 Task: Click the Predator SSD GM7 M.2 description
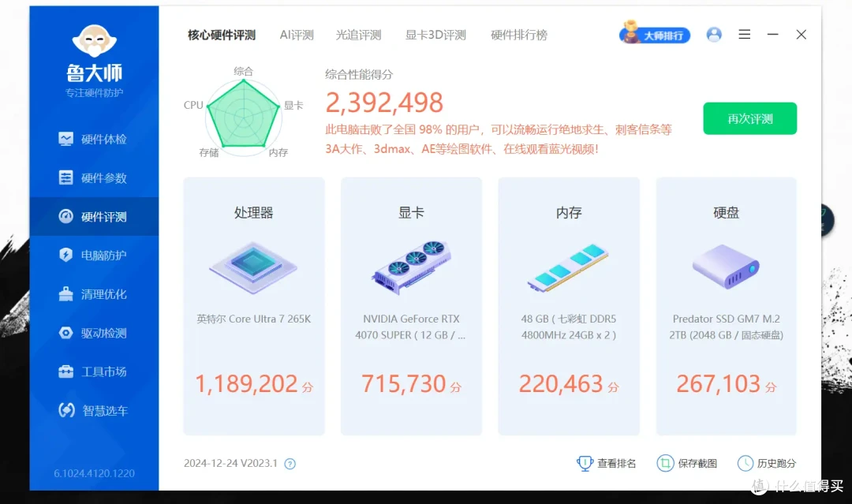(726, 327)
